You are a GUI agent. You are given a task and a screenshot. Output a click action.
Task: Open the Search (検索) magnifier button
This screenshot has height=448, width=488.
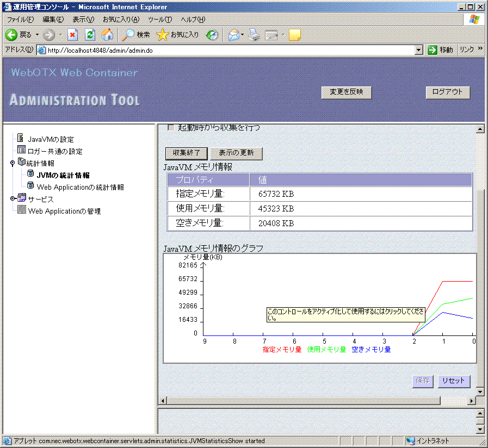[136, 35]
